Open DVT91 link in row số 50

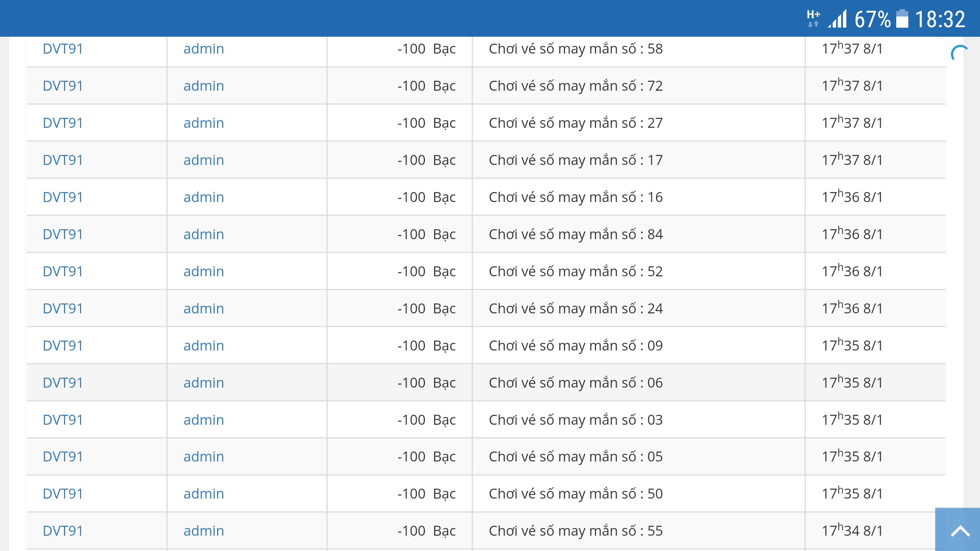click(x=63, y=494)
